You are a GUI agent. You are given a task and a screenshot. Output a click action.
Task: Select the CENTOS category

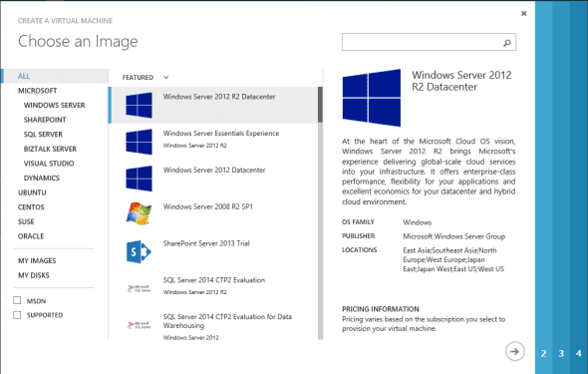point(31,207)
